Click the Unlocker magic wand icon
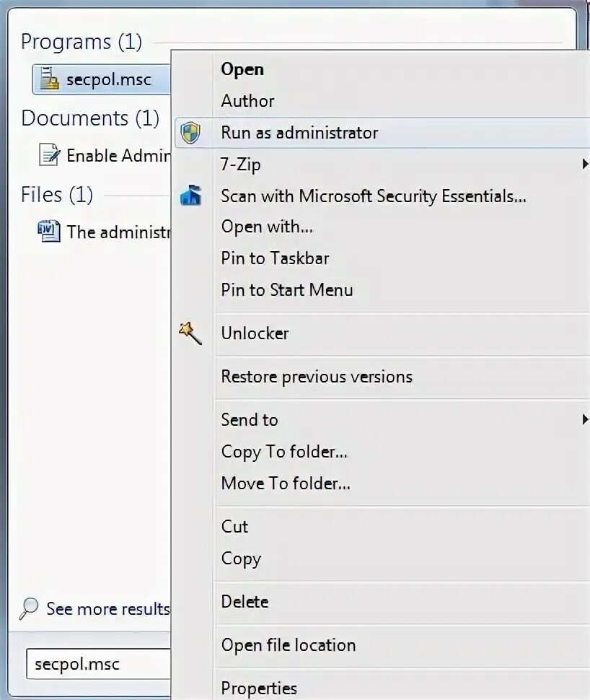590x700 pixels. tap(190, 333)
